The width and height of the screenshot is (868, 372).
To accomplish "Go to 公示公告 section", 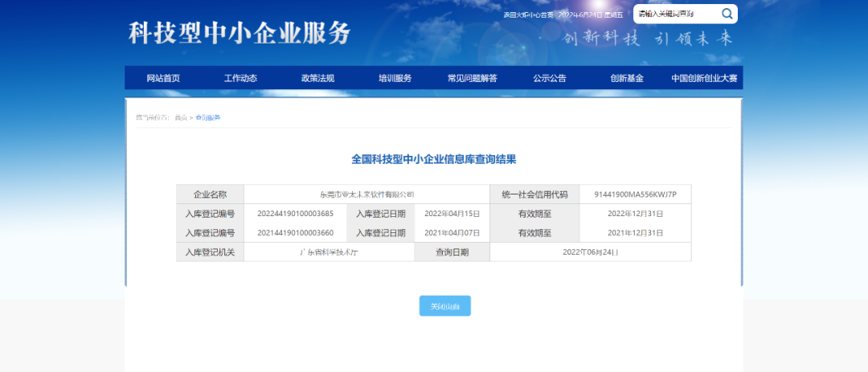I will 550,78.
